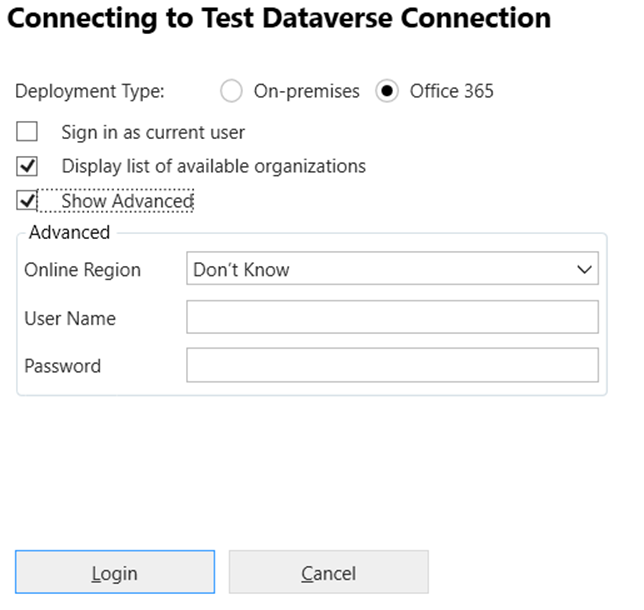
Task: Select the On-premises radio button
Action: pyautogui.click(x=231, y=92)
